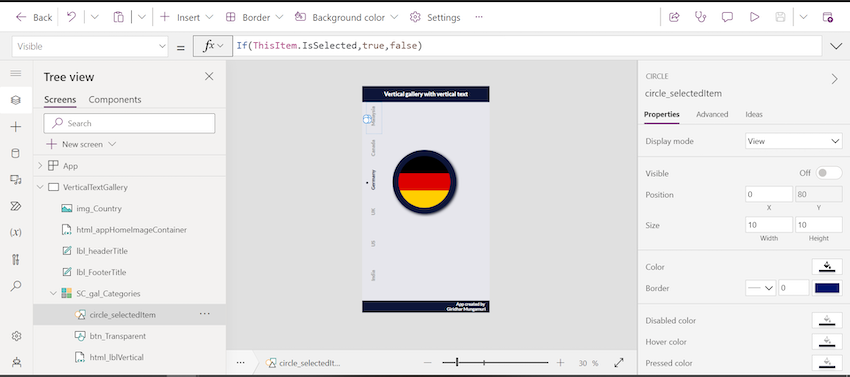Open the Background color menu

[346, 17]
